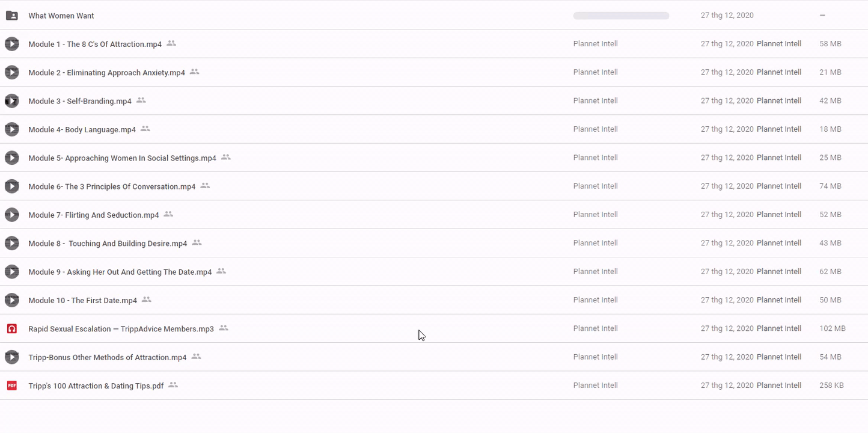Click the Tripp's 100 Attraction & Dating Tips.pdf name

point(96,386)
